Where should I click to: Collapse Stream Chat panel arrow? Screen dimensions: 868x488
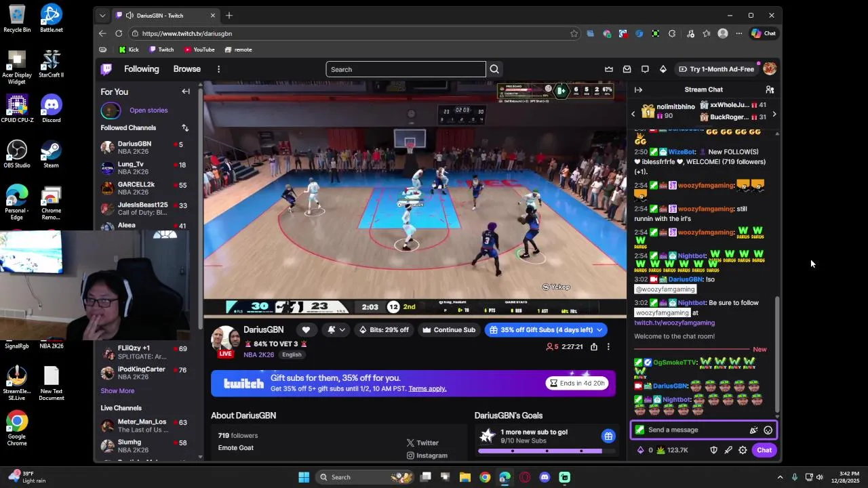tap(638, 89)
